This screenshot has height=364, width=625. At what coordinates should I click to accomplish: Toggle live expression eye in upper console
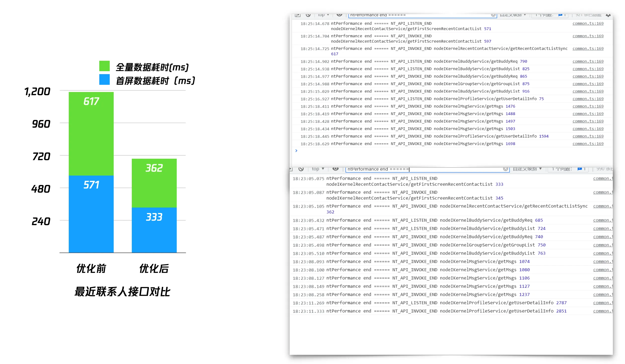[x=339, y=15]
